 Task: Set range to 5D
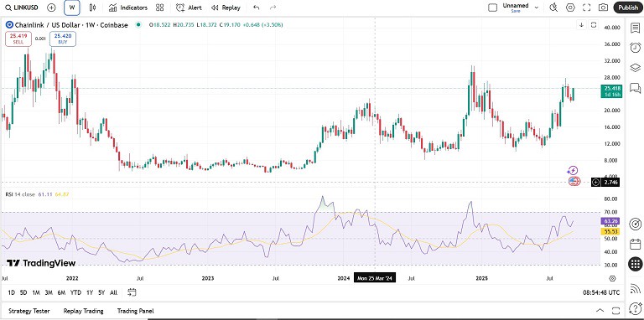23,292
